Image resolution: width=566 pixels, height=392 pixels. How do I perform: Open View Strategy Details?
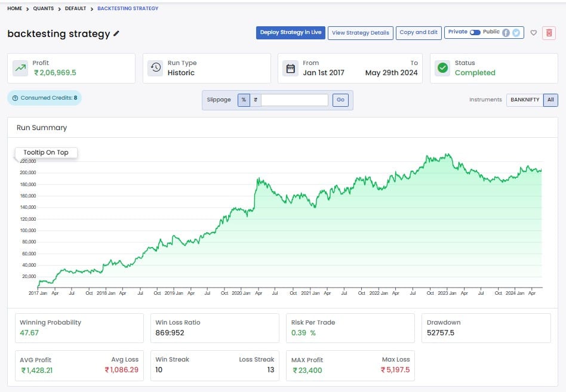[x=360, y=33]
